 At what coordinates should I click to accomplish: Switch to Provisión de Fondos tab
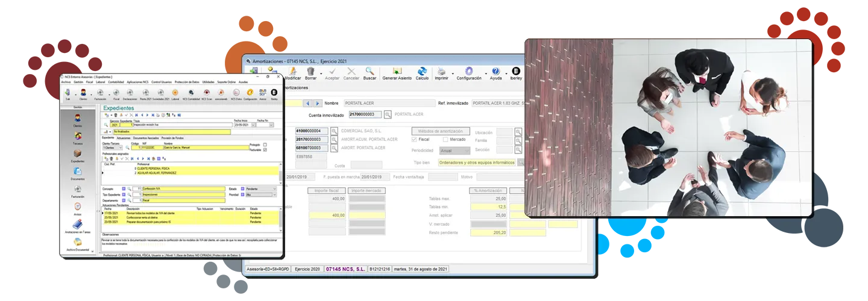pos(172,138)
